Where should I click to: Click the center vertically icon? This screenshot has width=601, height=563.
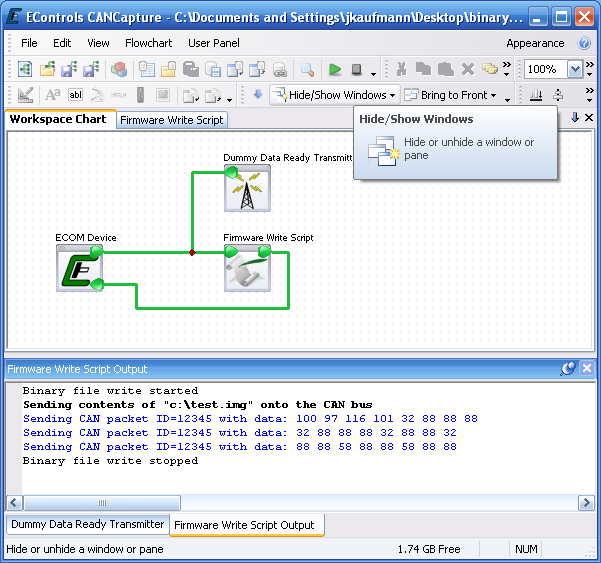tap(558, 95)
